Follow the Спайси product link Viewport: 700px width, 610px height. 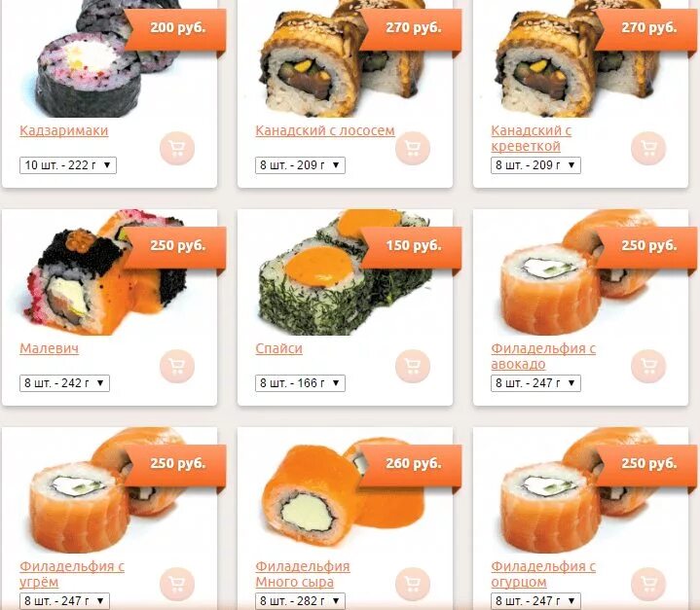278,348
